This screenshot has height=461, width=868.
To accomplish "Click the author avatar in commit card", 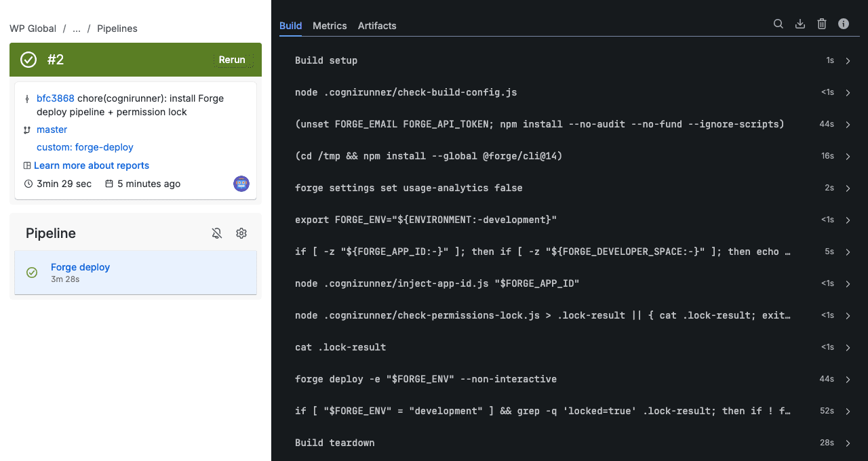I will click(x=241, y=184).
